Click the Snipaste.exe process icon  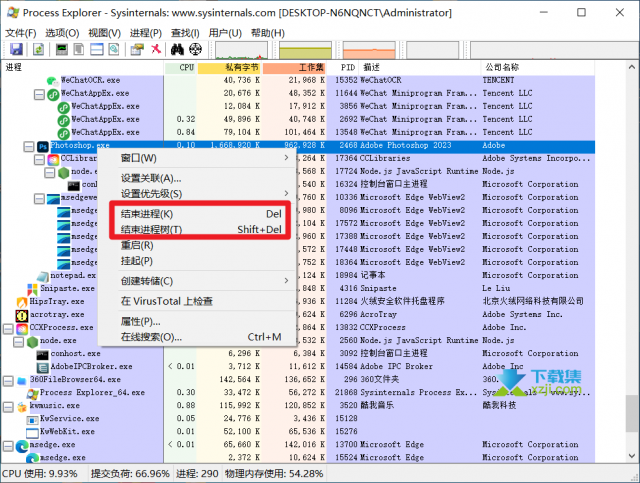32,289
